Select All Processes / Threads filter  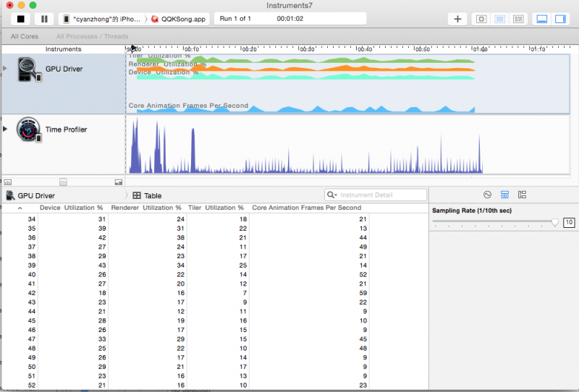[92, 36]
